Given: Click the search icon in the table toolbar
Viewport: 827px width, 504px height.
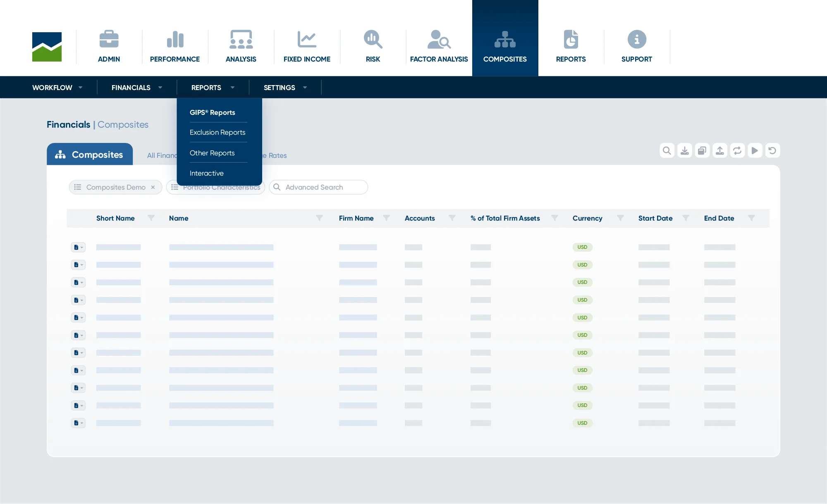Looking at the screenshot, I should click(x=667, y=151).
